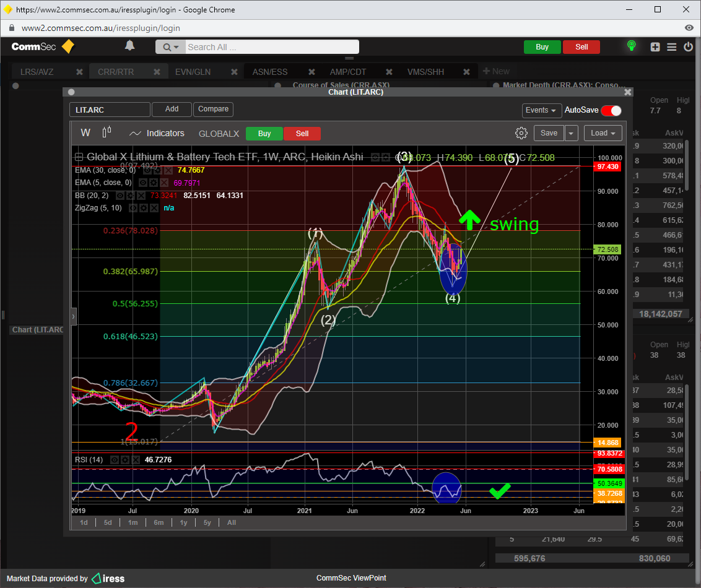
Task: Click the chart toolbar Sell button
Action: point(302,134)
